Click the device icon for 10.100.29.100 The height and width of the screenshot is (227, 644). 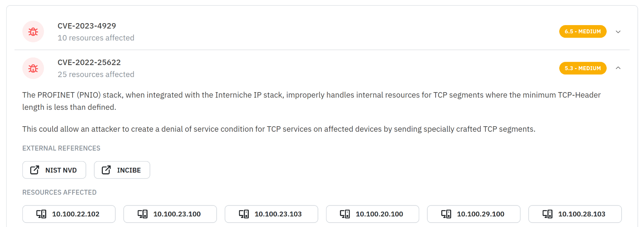pyautogui.click(x=446, y=214)
